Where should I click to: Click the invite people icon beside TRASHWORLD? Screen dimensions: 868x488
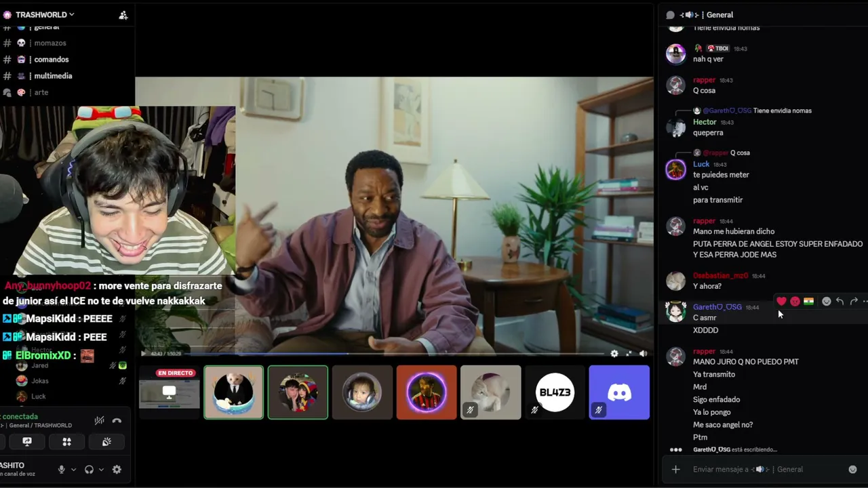tap(123, 15)
